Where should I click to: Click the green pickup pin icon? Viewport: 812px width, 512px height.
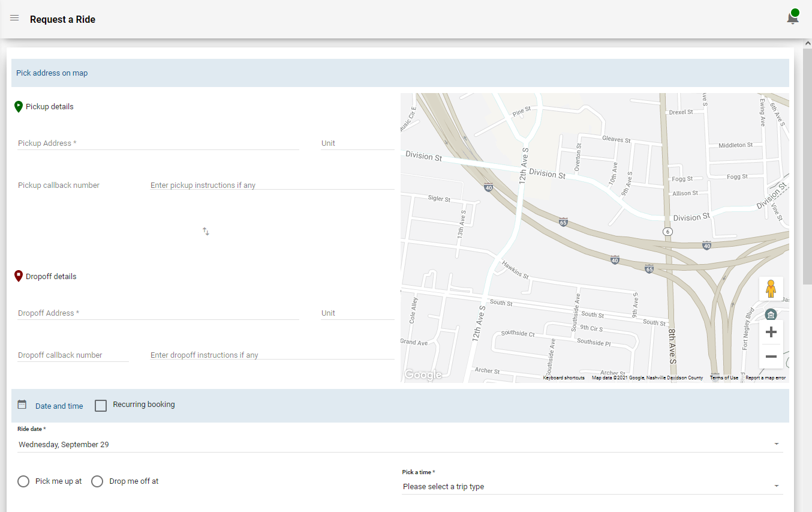(19, 106)
